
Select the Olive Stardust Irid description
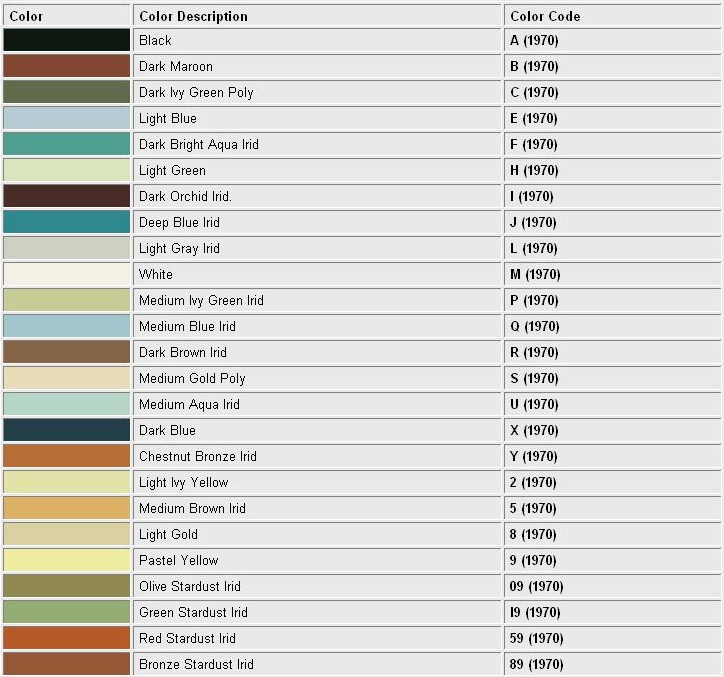pyautogui.click(x=190, y=586)
